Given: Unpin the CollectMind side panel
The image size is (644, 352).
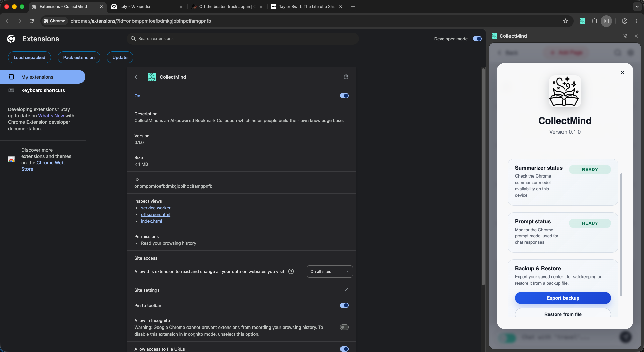Looking at the screenshot, I should tap(625, 36).
